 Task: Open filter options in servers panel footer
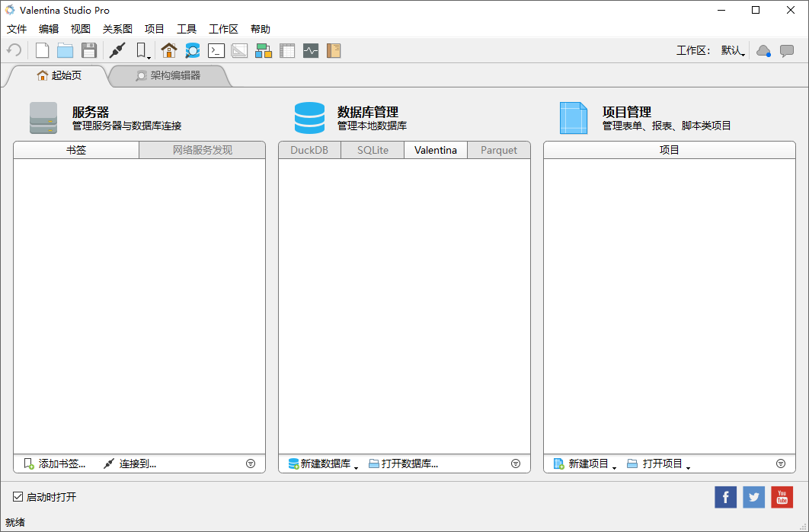(x=251, y=464)
